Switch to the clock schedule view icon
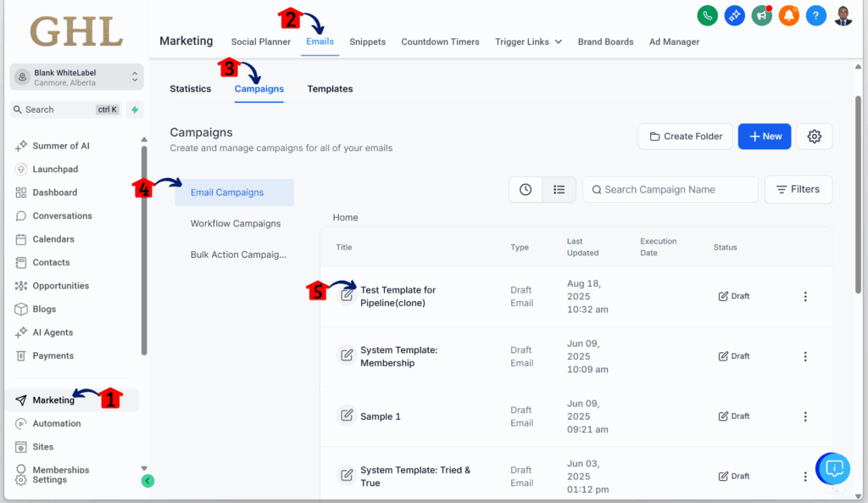 point(526,189)
